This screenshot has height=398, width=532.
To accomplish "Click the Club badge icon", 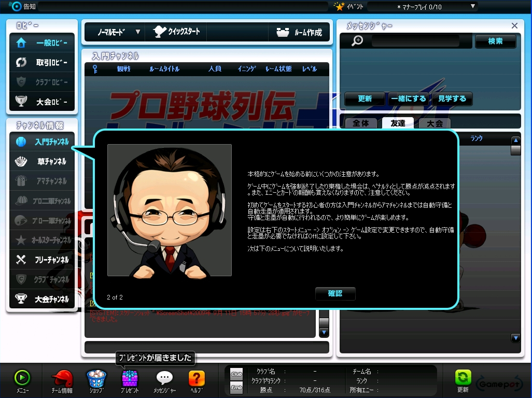I will pyautogui.click(x=236, y=374).
